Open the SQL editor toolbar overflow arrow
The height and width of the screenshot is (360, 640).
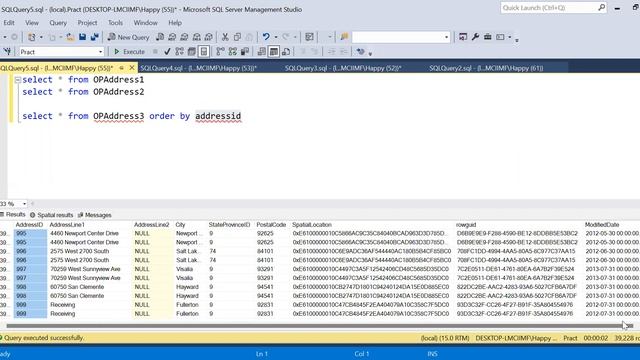pyautogui.click(x=370, y=53)
